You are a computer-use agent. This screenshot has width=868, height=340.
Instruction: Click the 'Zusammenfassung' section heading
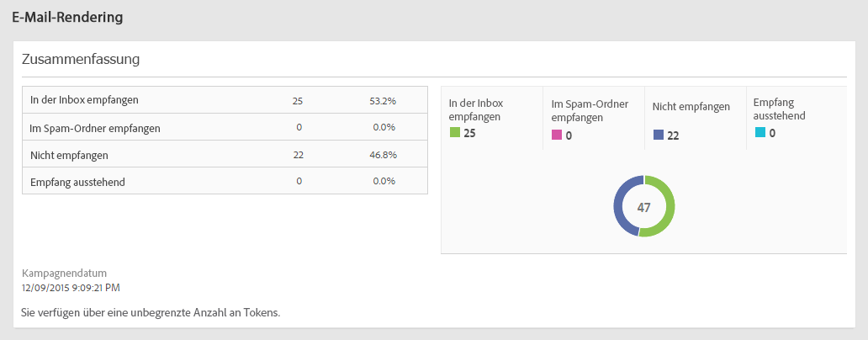(81, 59)
